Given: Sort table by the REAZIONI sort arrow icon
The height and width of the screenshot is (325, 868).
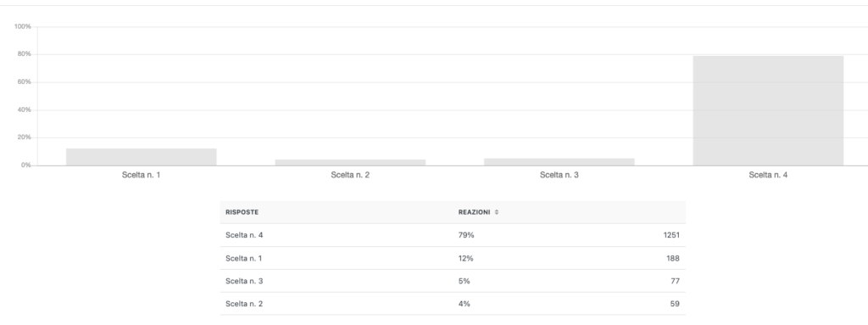Looking at the screenshot, I should [497, 212].
